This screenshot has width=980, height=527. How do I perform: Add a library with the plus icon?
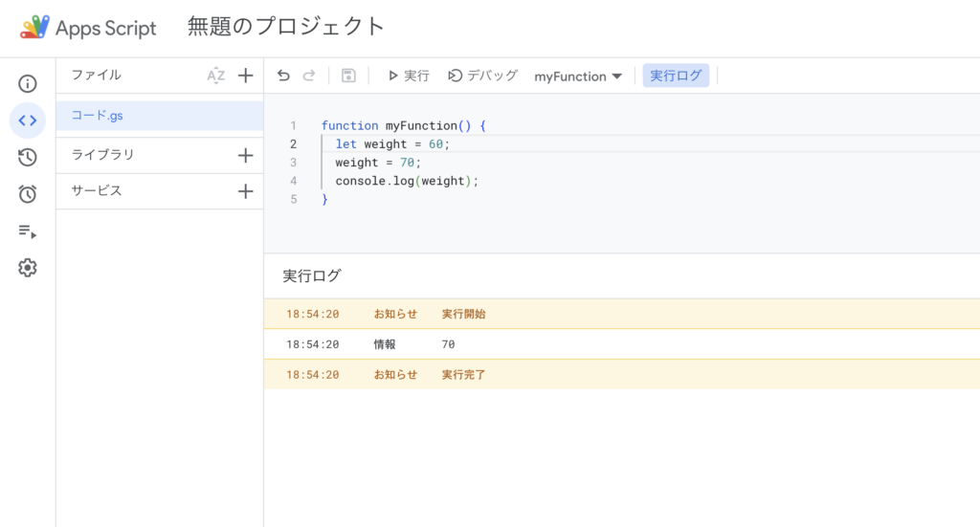point(245,155)
